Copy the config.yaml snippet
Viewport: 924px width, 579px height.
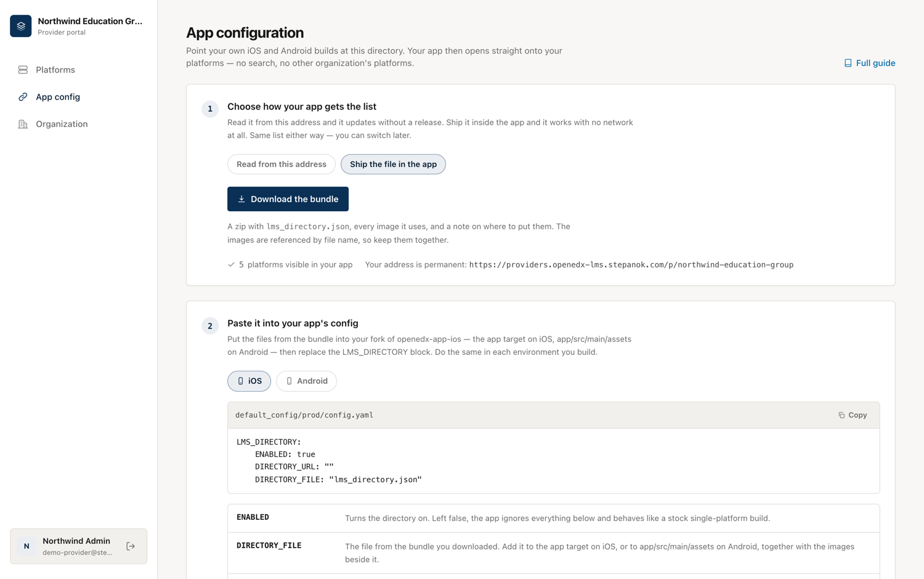click(x=853, y=415)
